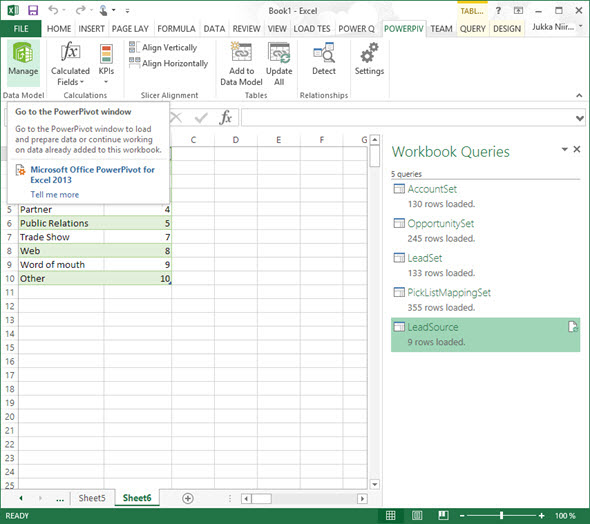The height and width of the screenshot is (524, 590).
Task: Switch to HOME ribbon tab
Action: pyautogui.click(x=59, y=29)
